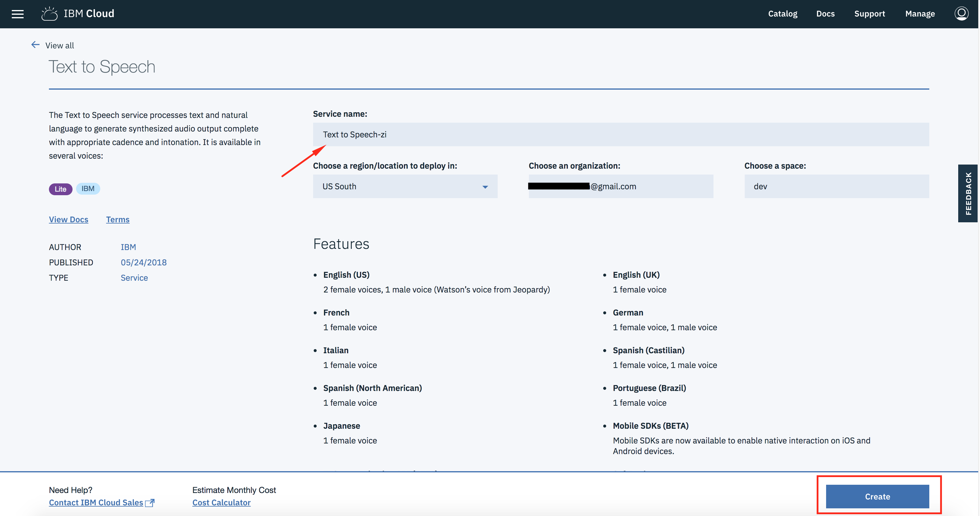Click the Spanish (Castilian) feature heading
The width and height of the screenshot is (980, 516).
pos(649,351)
